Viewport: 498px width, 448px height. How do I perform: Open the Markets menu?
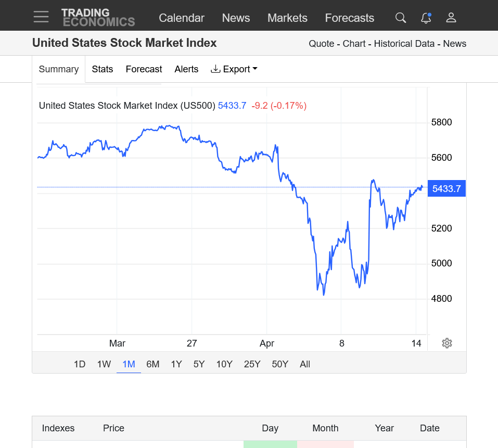287,18
